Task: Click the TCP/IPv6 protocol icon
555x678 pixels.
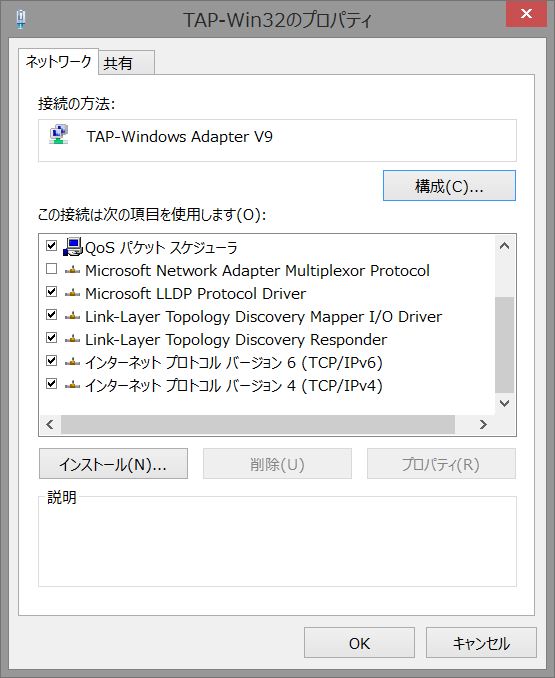Action: tap(73, 362)
